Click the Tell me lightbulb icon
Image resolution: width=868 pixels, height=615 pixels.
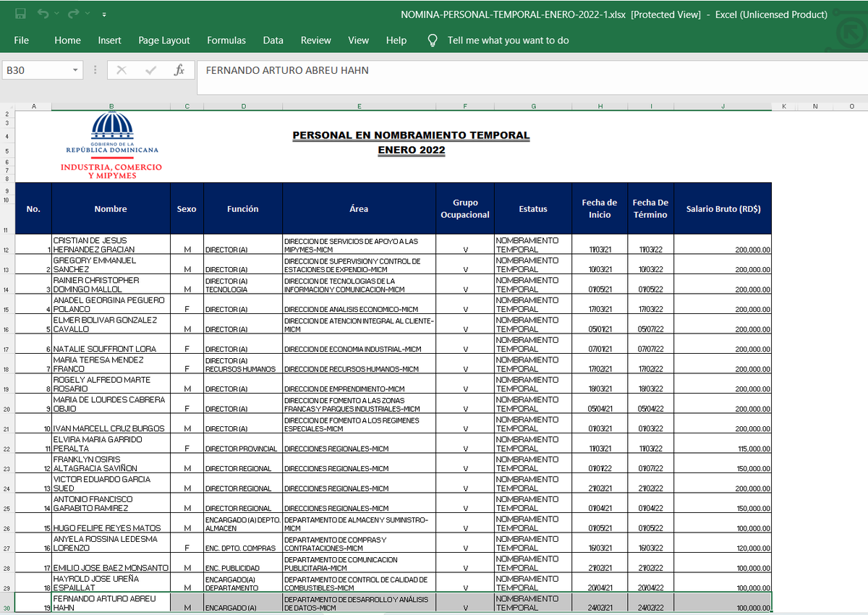(x=433, y=41)
